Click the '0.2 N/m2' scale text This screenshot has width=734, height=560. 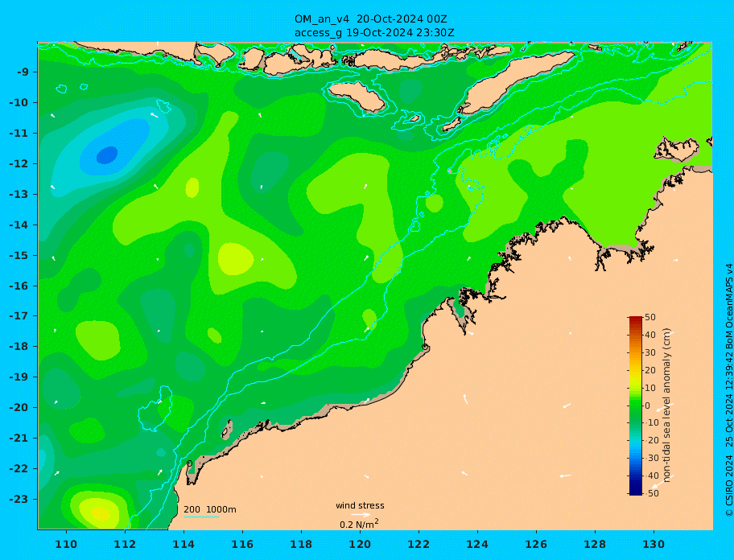point(360,524)
